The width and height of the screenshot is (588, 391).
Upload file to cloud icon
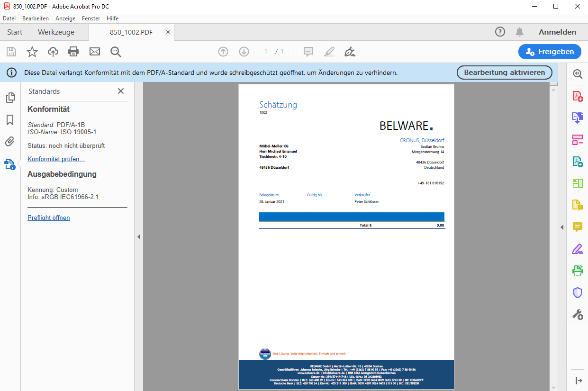53,52
